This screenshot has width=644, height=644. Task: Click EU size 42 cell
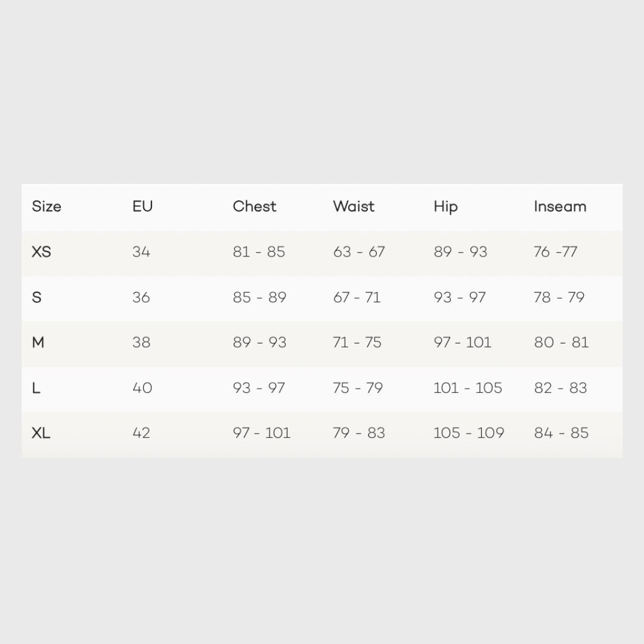pos(141,433)
